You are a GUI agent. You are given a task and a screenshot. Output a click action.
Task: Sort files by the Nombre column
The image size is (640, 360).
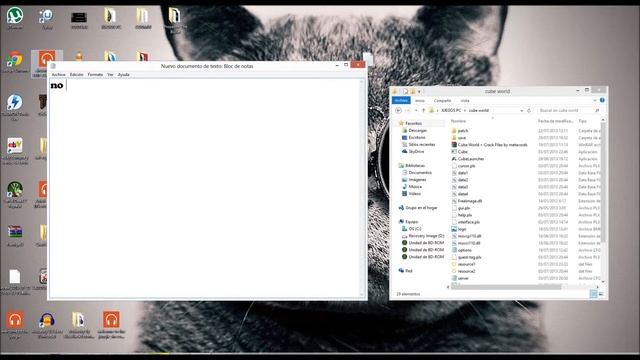click(458, 121)
